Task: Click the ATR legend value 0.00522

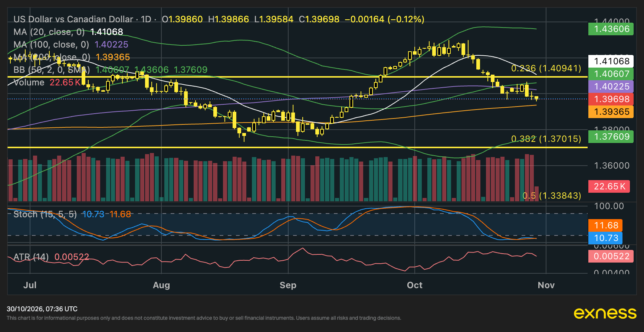Action: pos(72,257)
